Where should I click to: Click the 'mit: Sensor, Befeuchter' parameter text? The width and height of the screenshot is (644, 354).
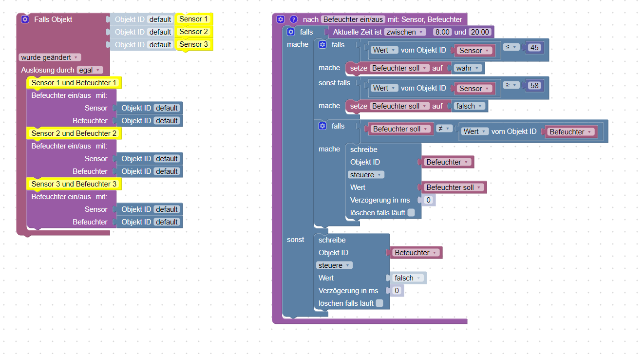point(425,19)
